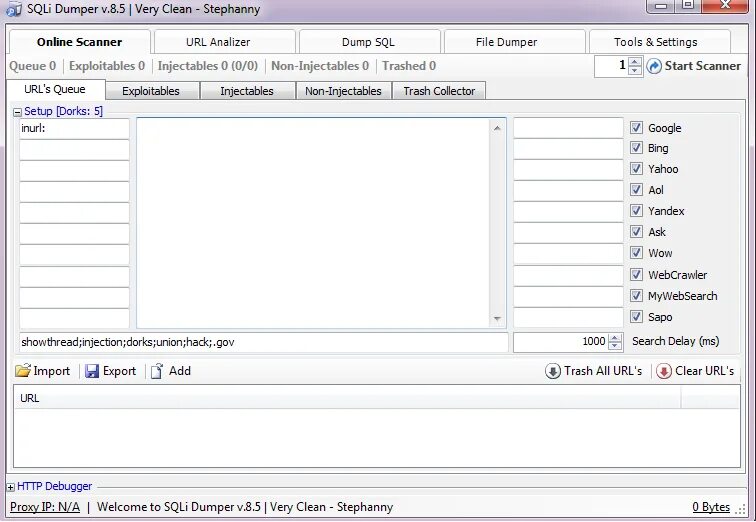756x522 pixels.
Task: Decrease Search Delay with down arrow
Action: 615,346
